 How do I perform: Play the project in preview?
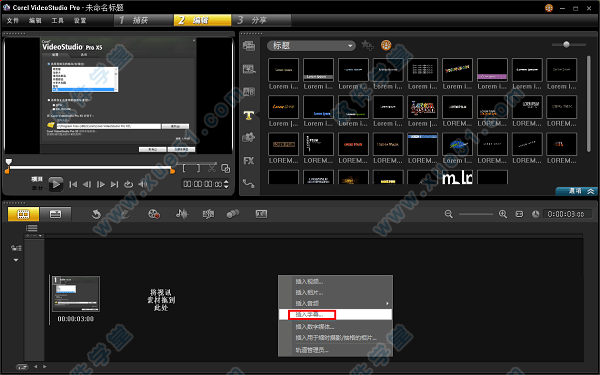(x=56, y=184)
